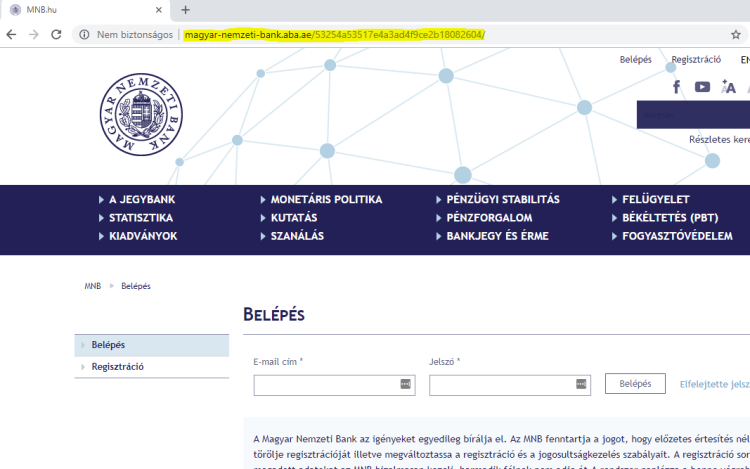Bookmark this page with the star icon

pyautogui.click(x=736, y=34)
